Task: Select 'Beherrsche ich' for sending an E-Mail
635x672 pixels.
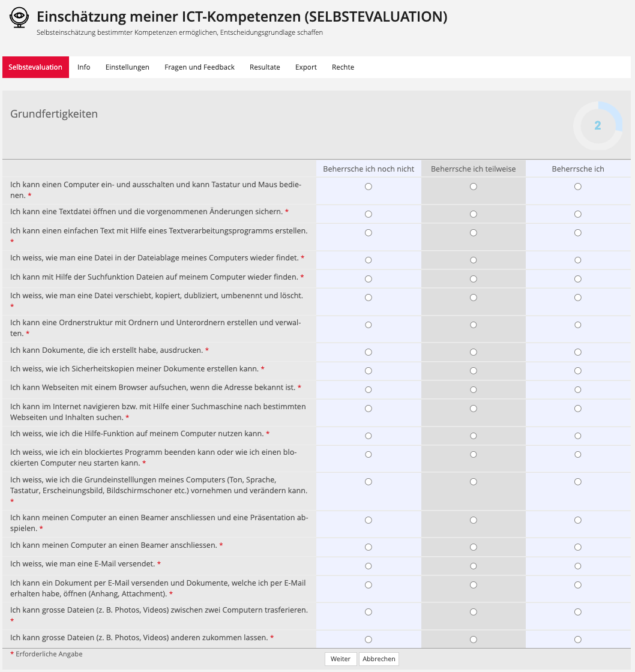Action: (578, 566)
